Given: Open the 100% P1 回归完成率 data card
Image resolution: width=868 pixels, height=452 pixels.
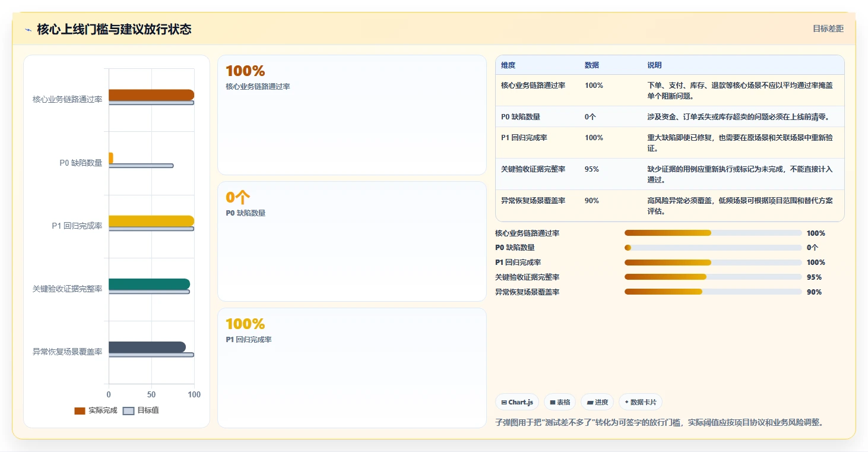Looking at the screenshot, I should coord(352,368).
